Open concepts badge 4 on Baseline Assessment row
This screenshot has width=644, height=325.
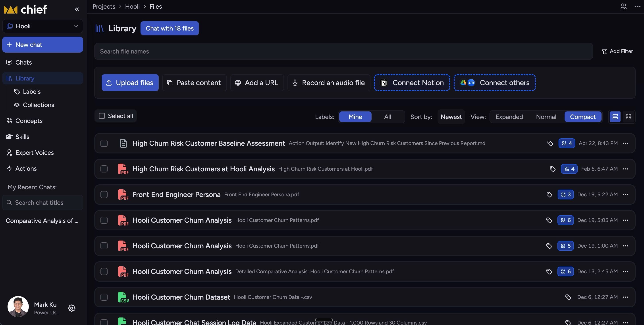(x=567, y=143)
